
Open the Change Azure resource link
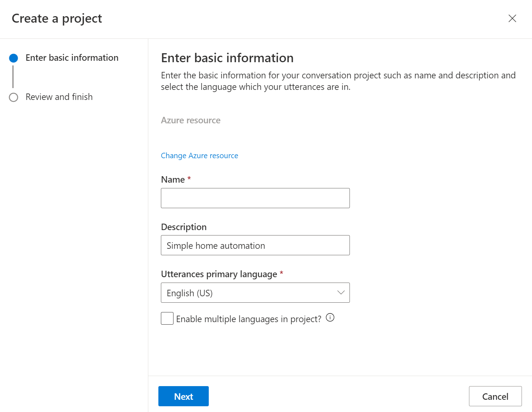[x=199, y=155]
